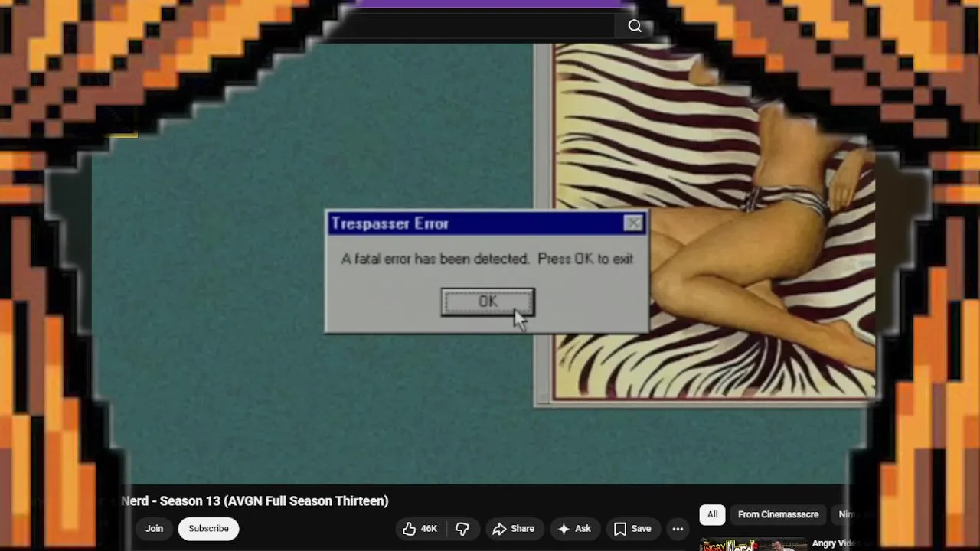The image size is (980, 551).
Task: Subscribe to the channel
Action: click(208, 528)
